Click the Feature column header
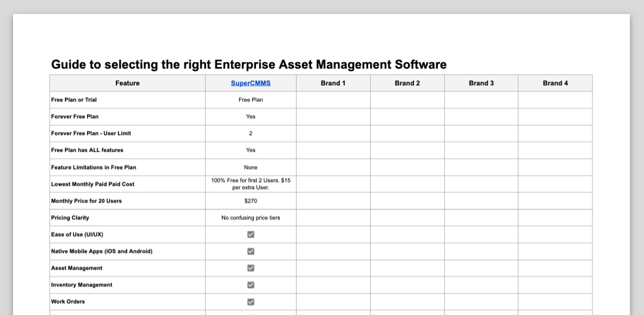The image size is (644, 315). tap(127, 83)
